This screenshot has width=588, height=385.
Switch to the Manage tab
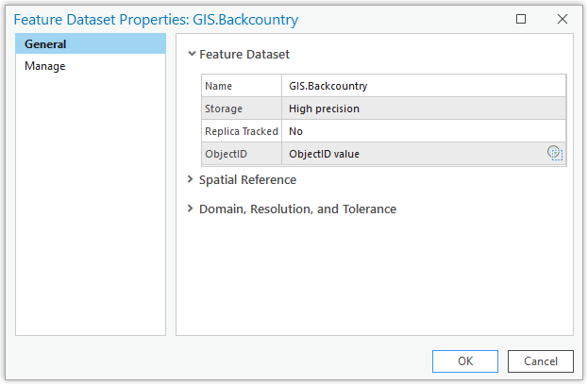pos(45,66)
